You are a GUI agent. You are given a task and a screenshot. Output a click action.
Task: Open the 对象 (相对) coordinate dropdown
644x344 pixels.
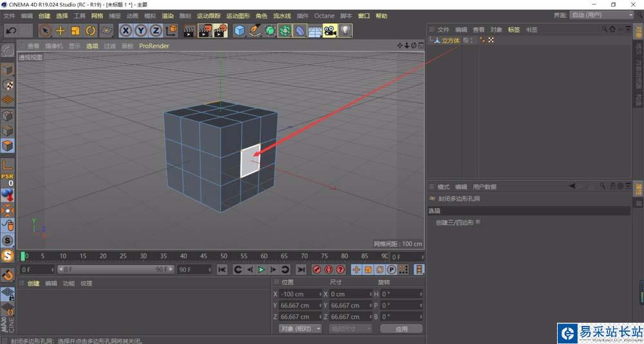coord(300,329)
